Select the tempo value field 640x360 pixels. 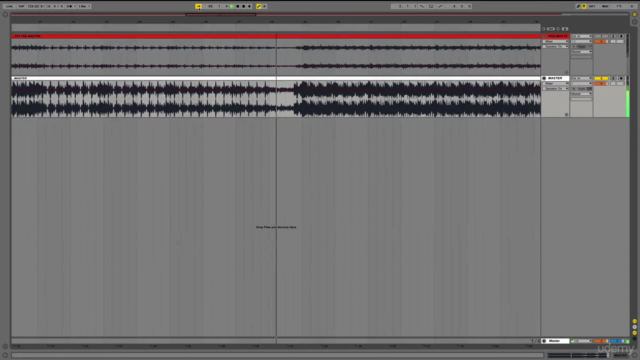click(x=33, y=7)
